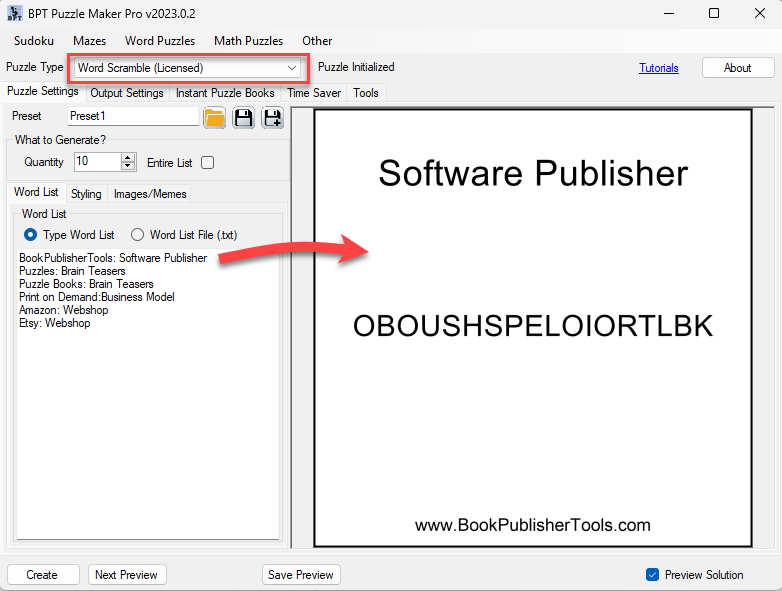Enable the Entire List checkbox
Image resolution: width=782 pixels, height=591 pixels.
tap(208, 162)
